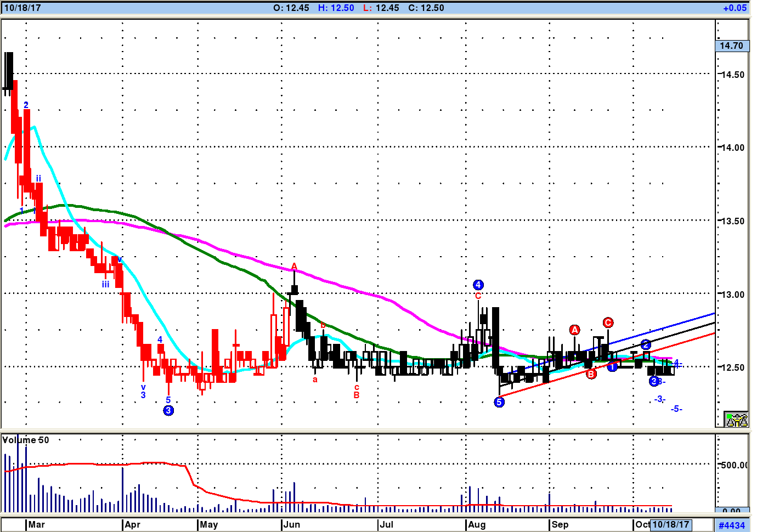Viewport: 768px width, 532px height.
Task: Select the circled blue wave 5 marker at the August low
Action: tap(499, 402)
